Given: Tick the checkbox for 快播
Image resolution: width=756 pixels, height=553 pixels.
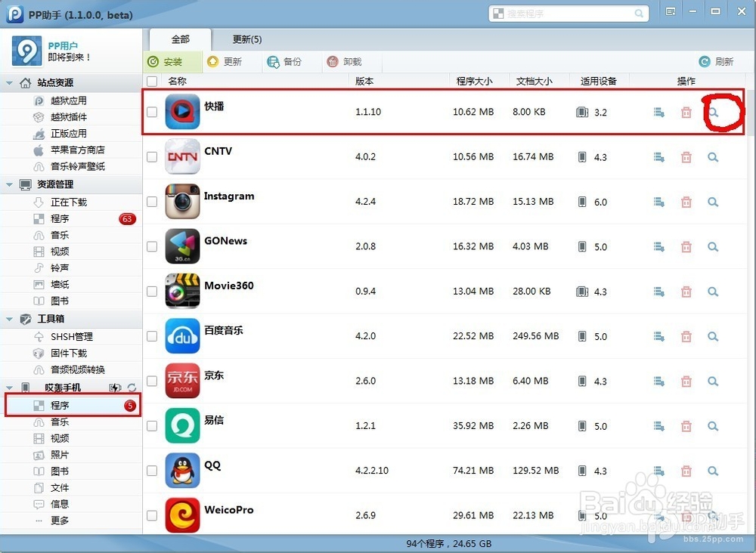Looking at the screenshot, I should point(152,112).
